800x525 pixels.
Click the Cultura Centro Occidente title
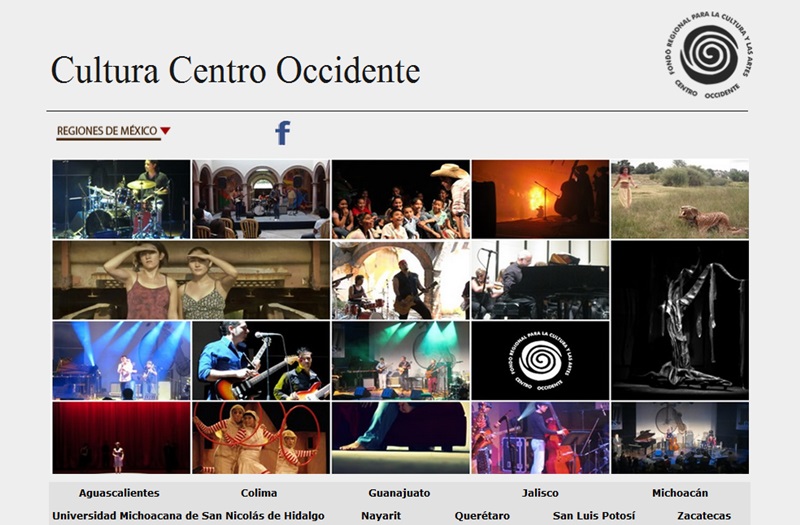click(235, 70)
